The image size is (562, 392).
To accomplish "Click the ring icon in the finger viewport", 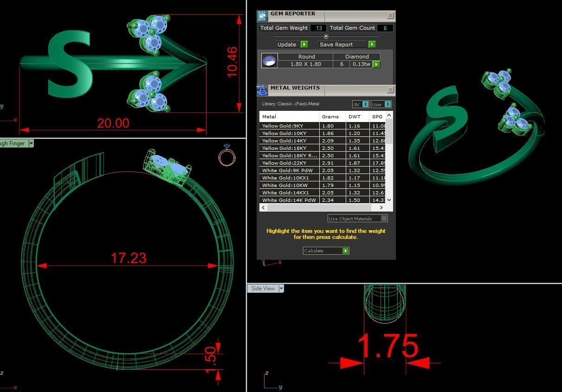I will [x=226, y=155].
